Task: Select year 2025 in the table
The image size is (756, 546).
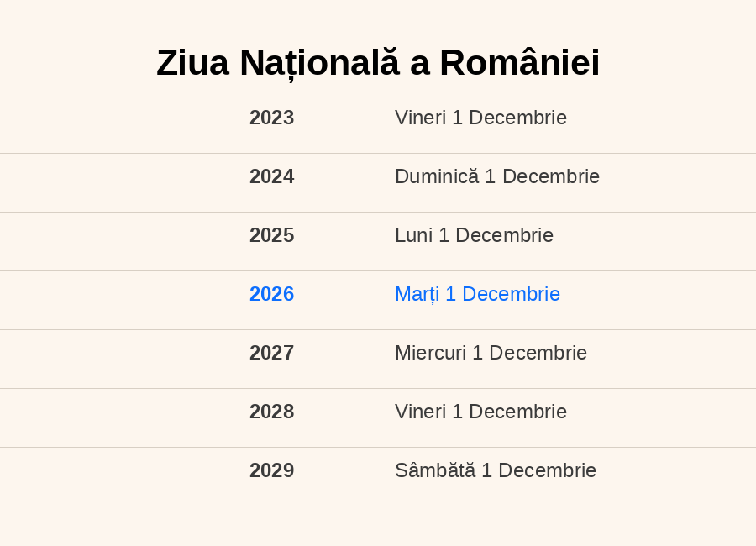Action: (x=271, y=235)
